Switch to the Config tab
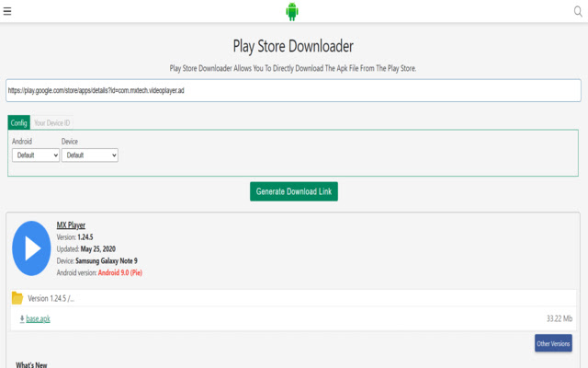Screen dimensions: 588x368 pos(18,122)
